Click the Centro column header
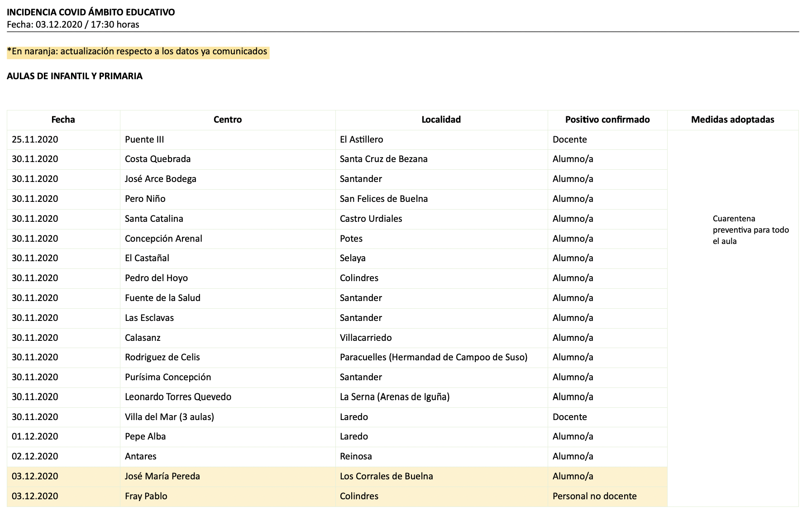The image size is (812, 516). point(228,119)
